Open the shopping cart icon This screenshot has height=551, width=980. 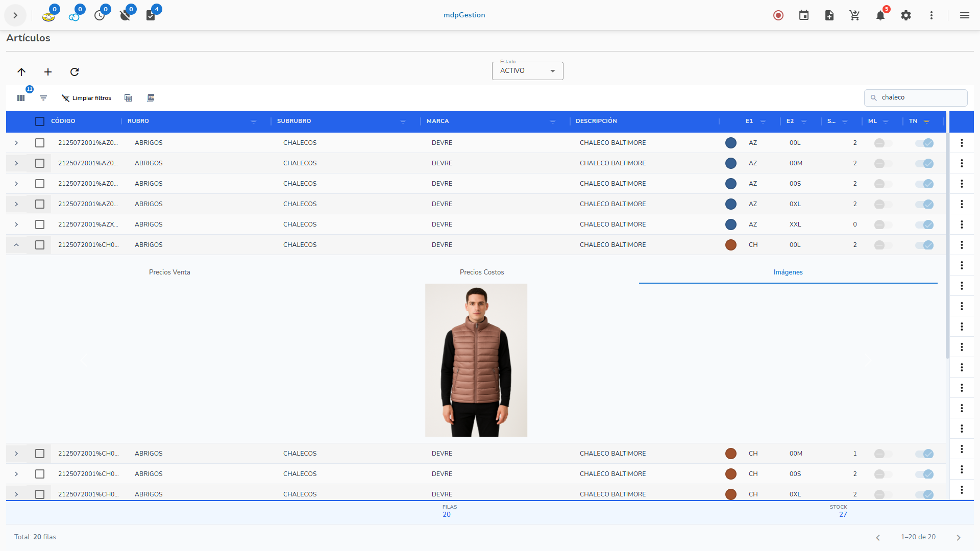coord(854,15)
